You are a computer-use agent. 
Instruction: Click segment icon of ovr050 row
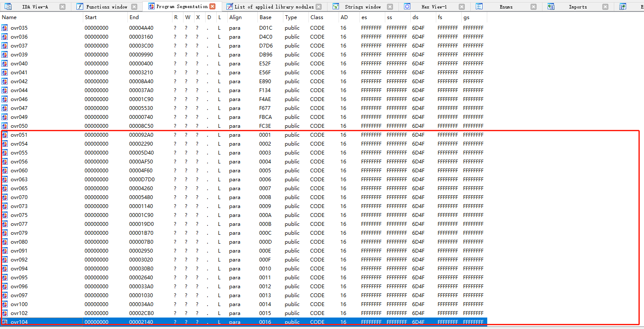click(5, 126)
